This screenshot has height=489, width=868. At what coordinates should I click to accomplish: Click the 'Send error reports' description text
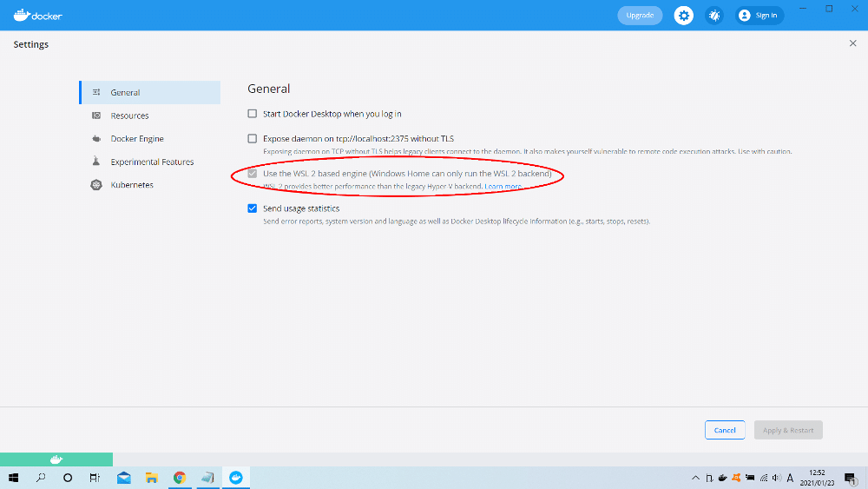tap(457, 221)
